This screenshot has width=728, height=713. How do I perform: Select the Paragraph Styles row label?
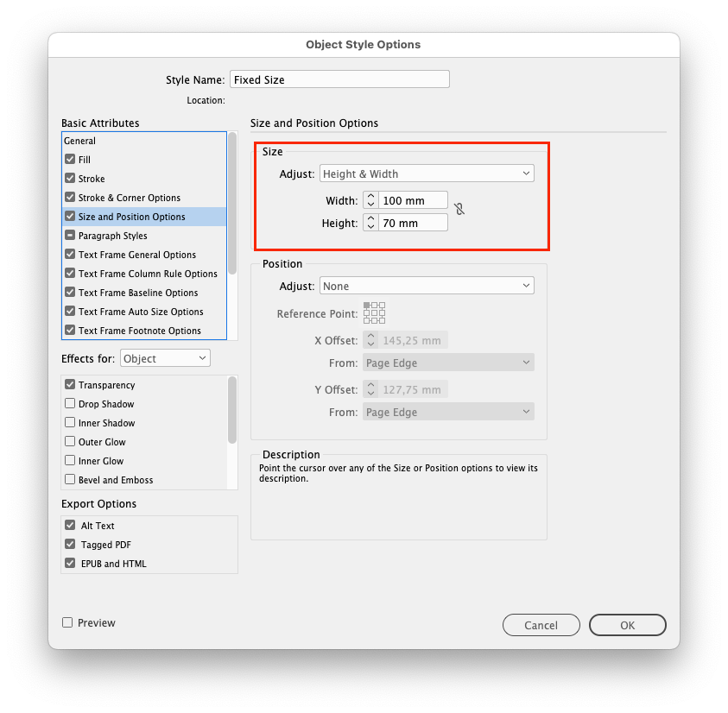click(x=113, y=236)
